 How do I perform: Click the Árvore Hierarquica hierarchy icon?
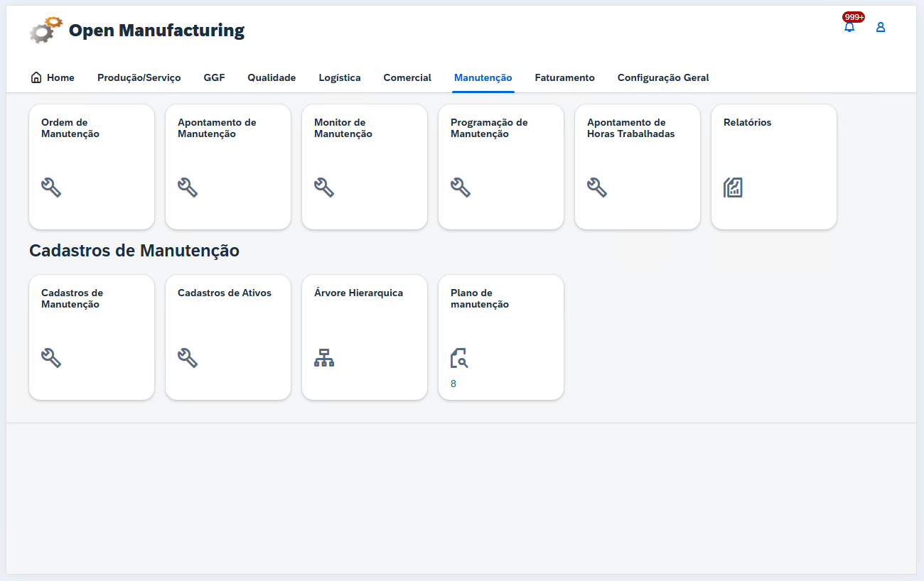(324, 358)
